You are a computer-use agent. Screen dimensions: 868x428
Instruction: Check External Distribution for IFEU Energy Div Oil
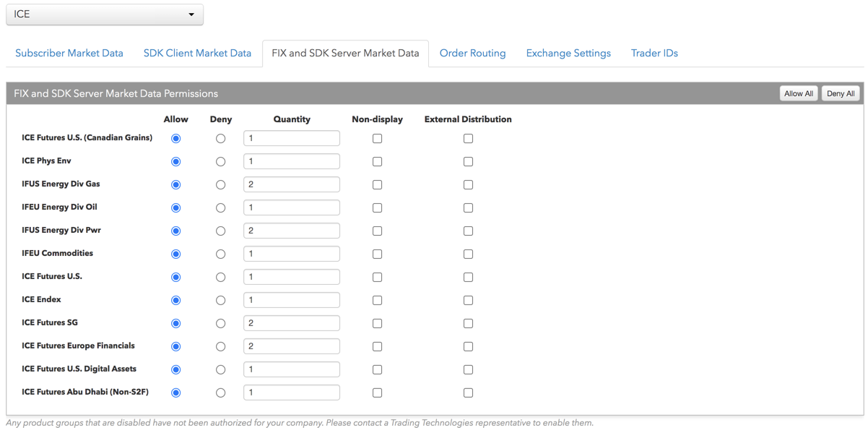pyautogui.click(x=468, y=207)
